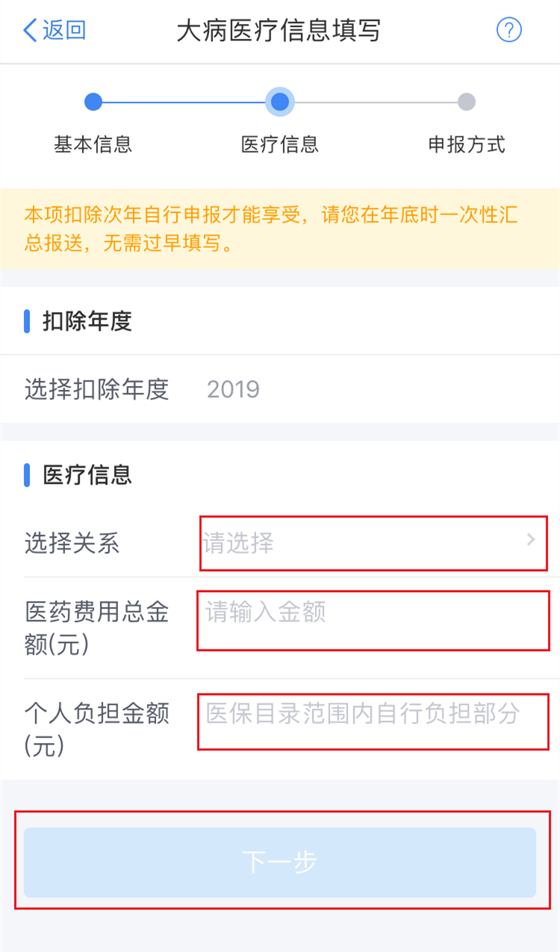This screenshot has width=560, height=952.
Task: Select the 2019 deduction year value
Action: [x=234, y=389]
